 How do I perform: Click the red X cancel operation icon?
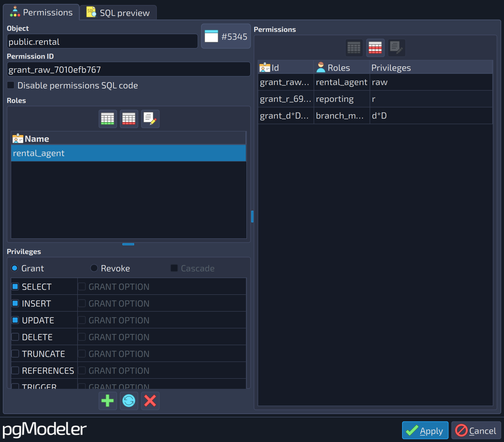[x=150, y=401]
